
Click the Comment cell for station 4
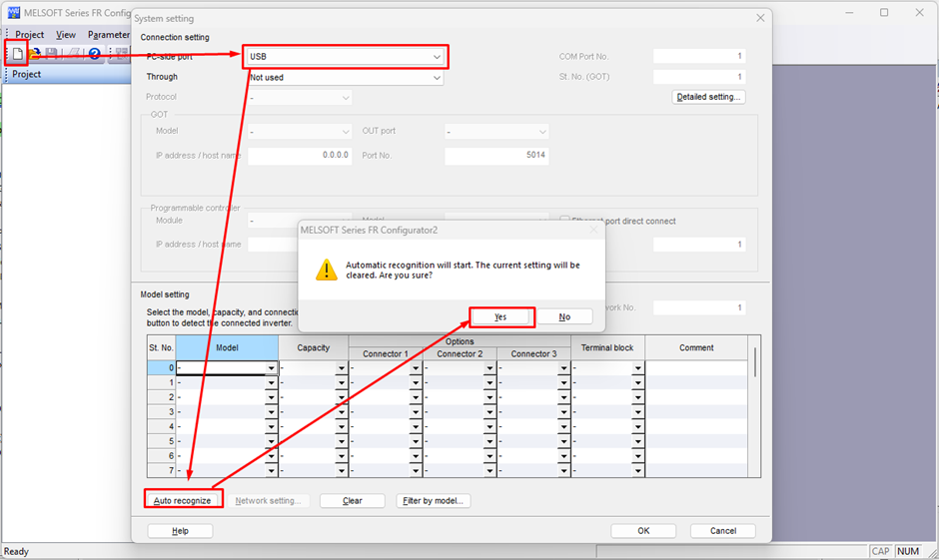coord(696,426)
